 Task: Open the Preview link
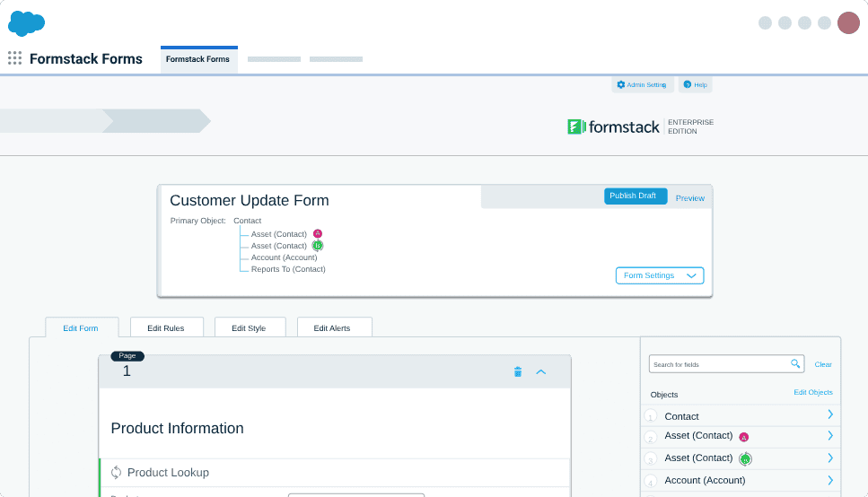[x=689, y=198]
